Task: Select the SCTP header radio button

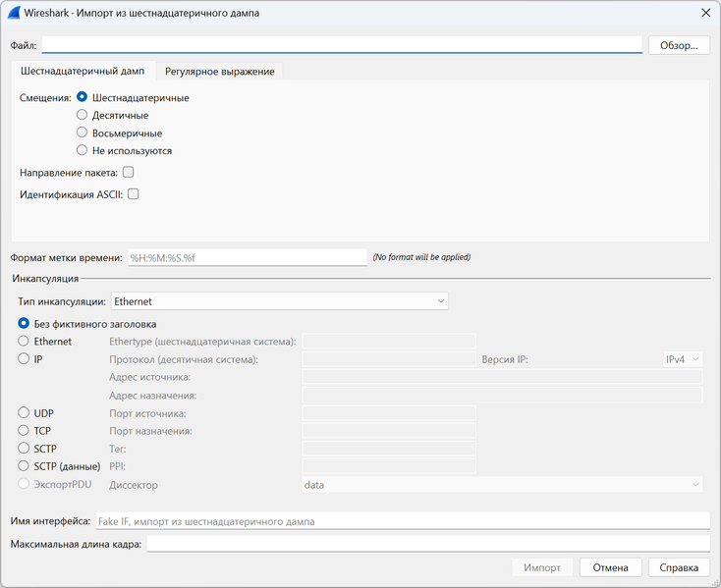Action: pyautogui.click(x=24, y=448)
